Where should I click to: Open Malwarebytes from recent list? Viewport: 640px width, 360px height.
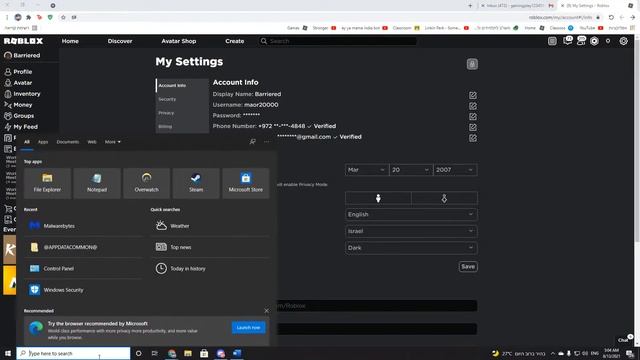(83, 226)
